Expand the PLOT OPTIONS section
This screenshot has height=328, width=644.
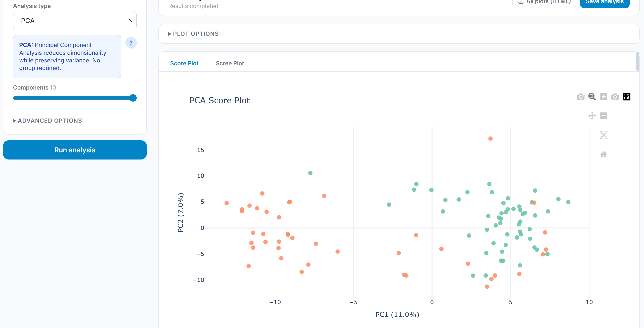coord(193,34)
